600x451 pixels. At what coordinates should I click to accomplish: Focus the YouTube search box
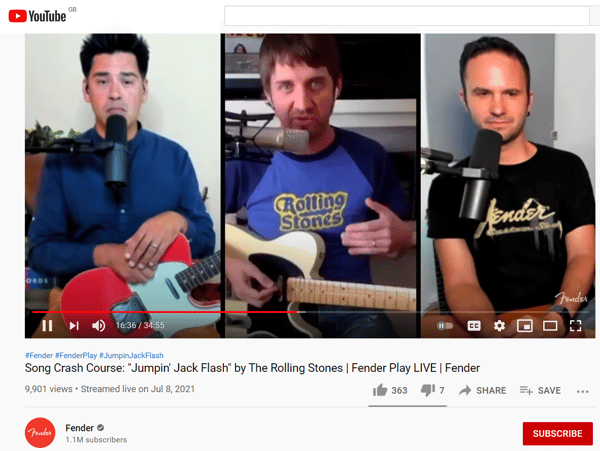pos(406,16)
